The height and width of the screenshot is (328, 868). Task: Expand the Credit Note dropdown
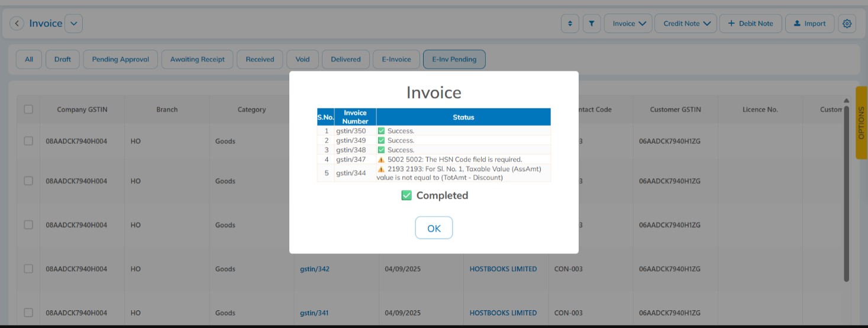coord(686,24)
